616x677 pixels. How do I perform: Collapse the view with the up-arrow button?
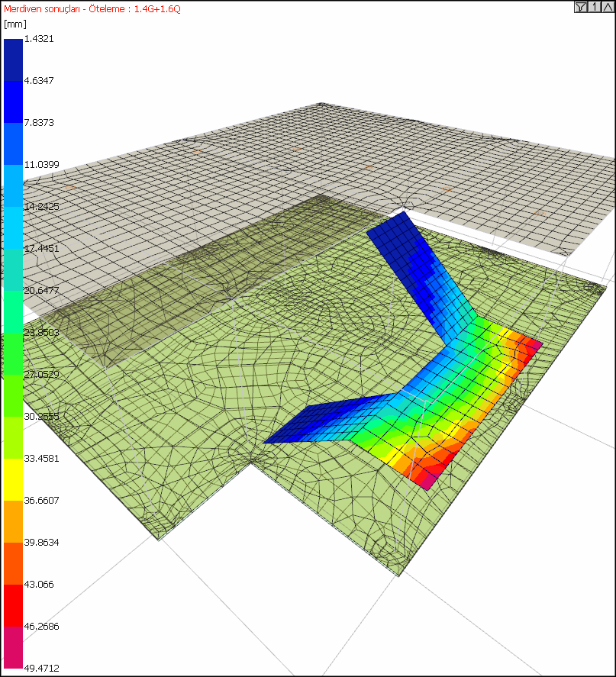pyautogui.click(x=607, y=7)
